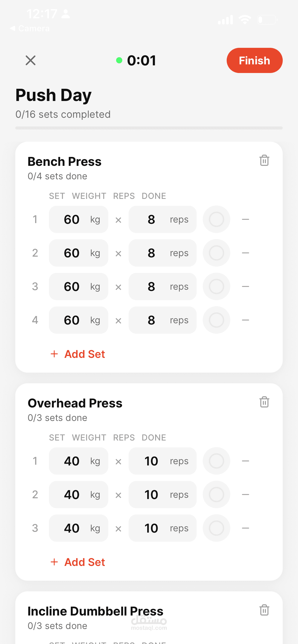Remove Bench Press set 3

245,286
